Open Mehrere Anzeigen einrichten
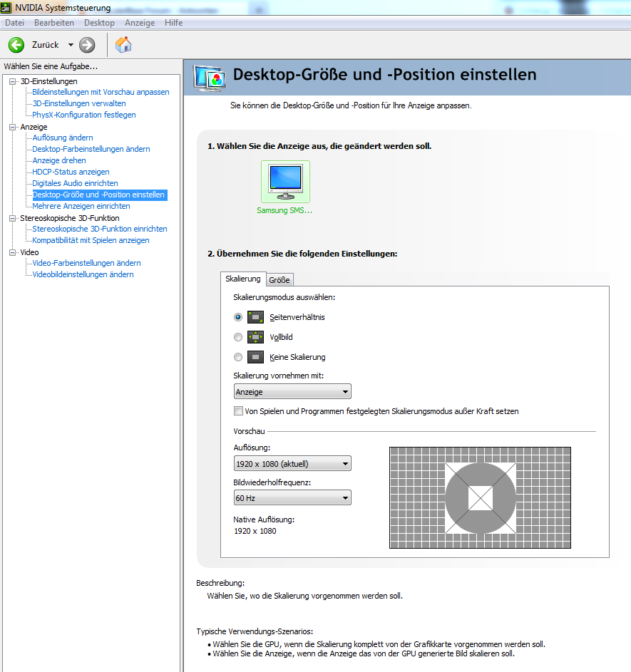Screen dimensions: 631x672 [x=81, y=206]
